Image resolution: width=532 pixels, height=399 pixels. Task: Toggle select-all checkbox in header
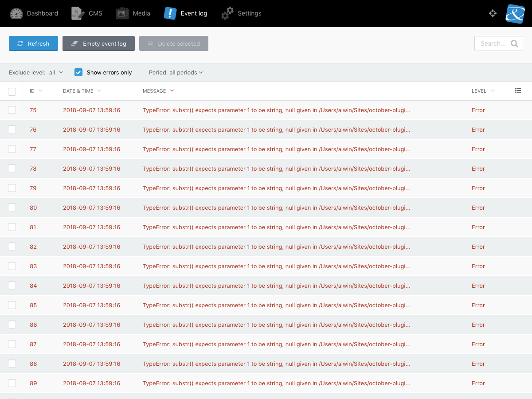click(12, 92)
